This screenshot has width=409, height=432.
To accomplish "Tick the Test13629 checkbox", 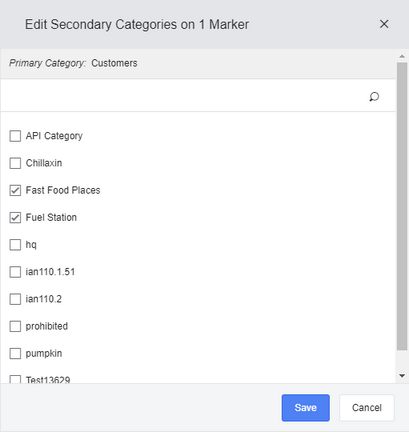I will [15, 379].
